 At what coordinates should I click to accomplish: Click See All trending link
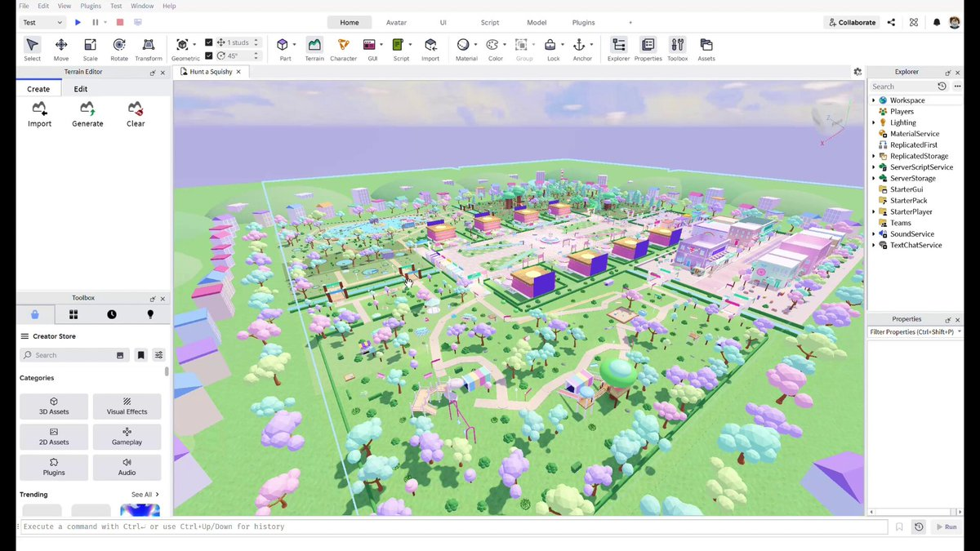click(145, 495)
